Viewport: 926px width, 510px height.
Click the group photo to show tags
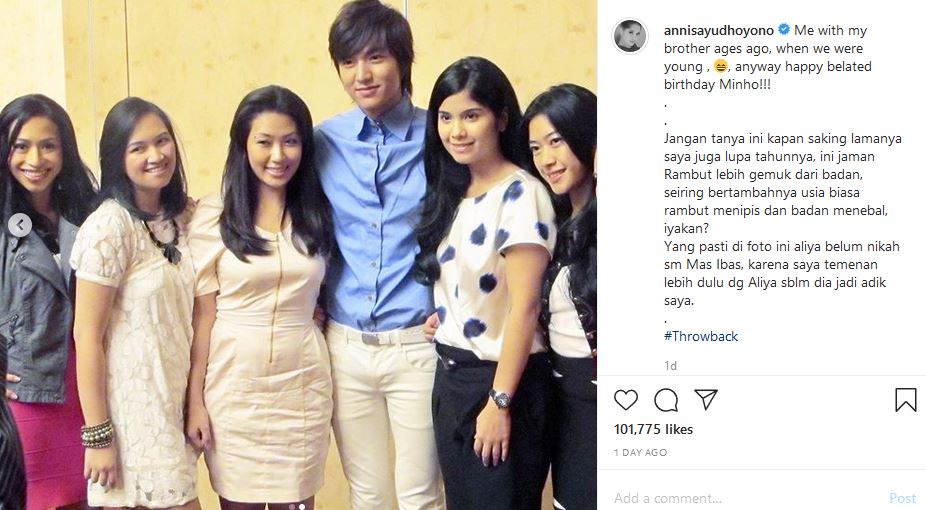298,255
